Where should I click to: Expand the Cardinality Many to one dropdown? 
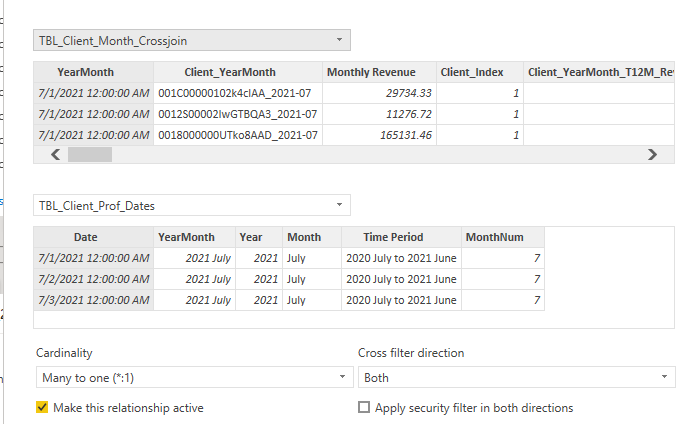point(195,377)
